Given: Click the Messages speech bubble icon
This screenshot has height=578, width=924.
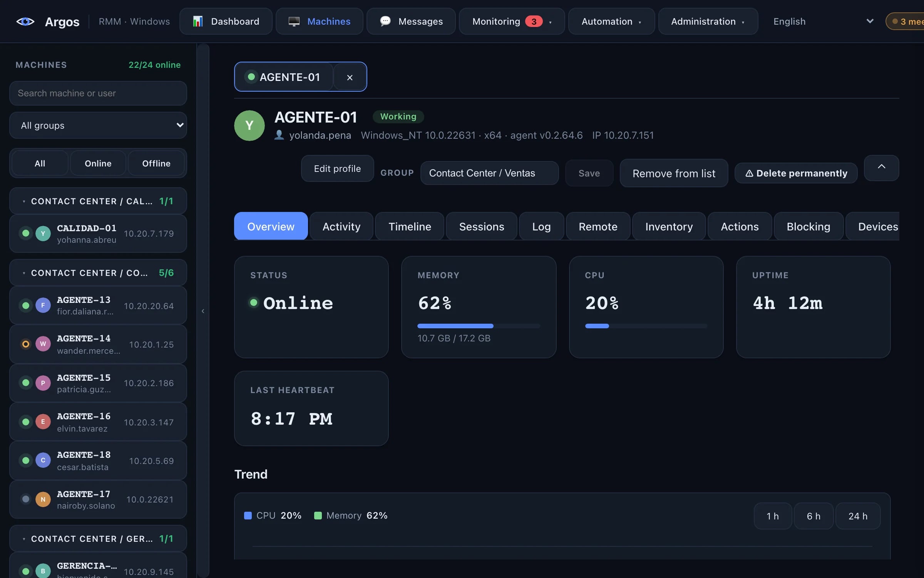Looking at the screenshot, I should (x=385, y=21).
